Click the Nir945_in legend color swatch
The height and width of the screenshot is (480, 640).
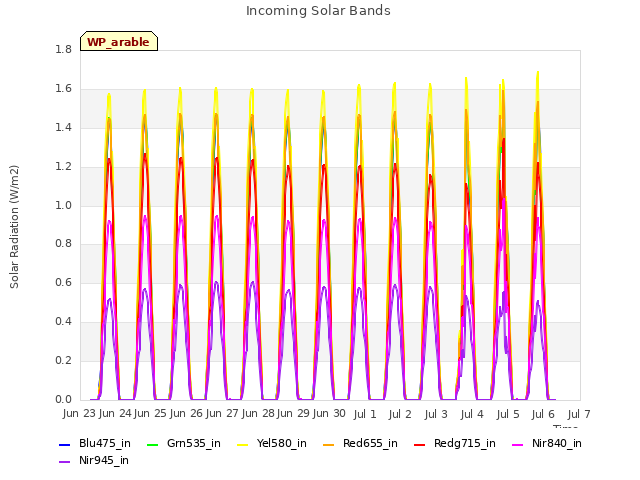pos(65,462)
